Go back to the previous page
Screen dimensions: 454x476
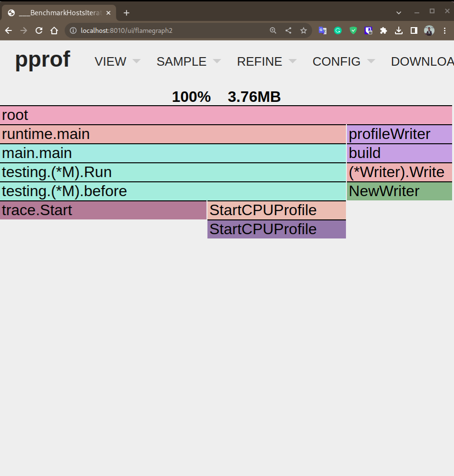tap(9, 30)
